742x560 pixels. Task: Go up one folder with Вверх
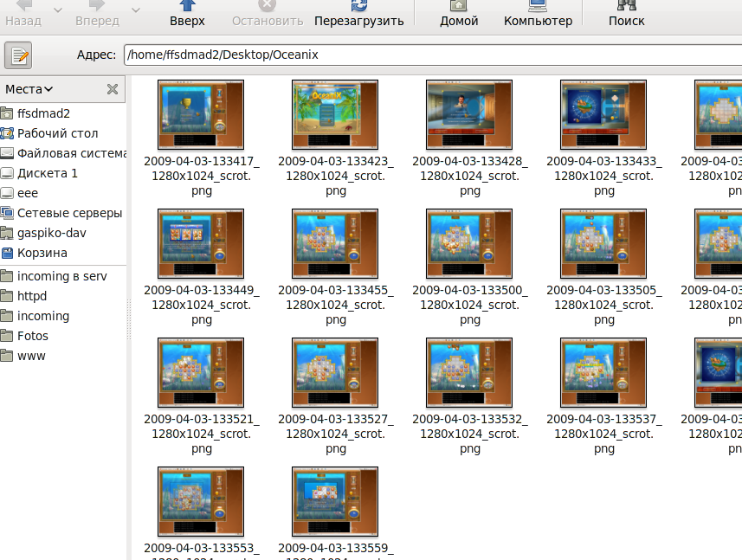[187, 14]
